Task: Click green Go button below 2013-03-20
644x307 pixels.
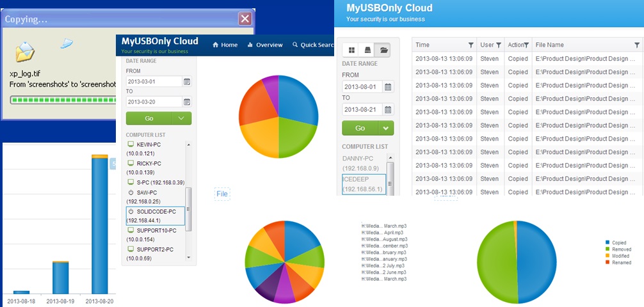Action: point(149,118)
